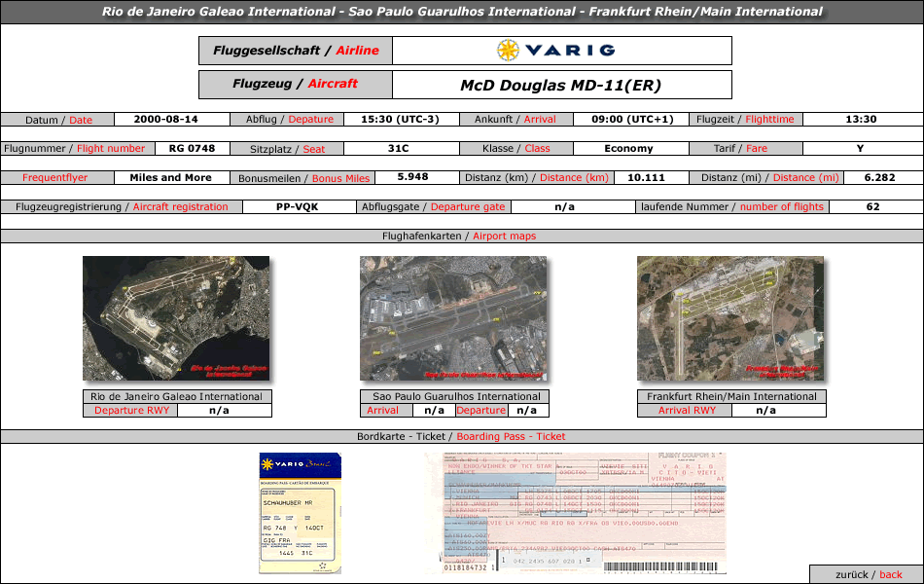Enlarge the Varig boarding pass image

click(x=300, y=513)
